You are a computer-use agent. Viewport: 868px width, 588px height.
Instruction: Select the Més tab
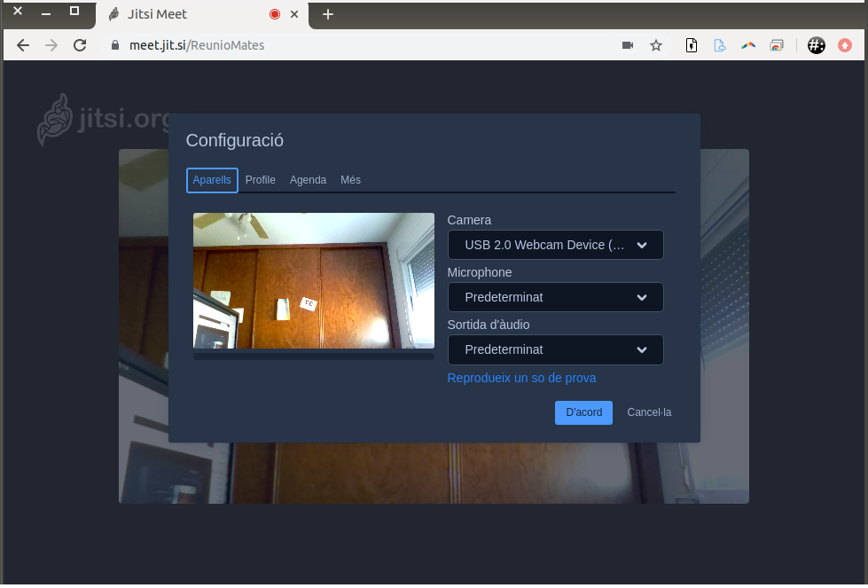[350, 180]
